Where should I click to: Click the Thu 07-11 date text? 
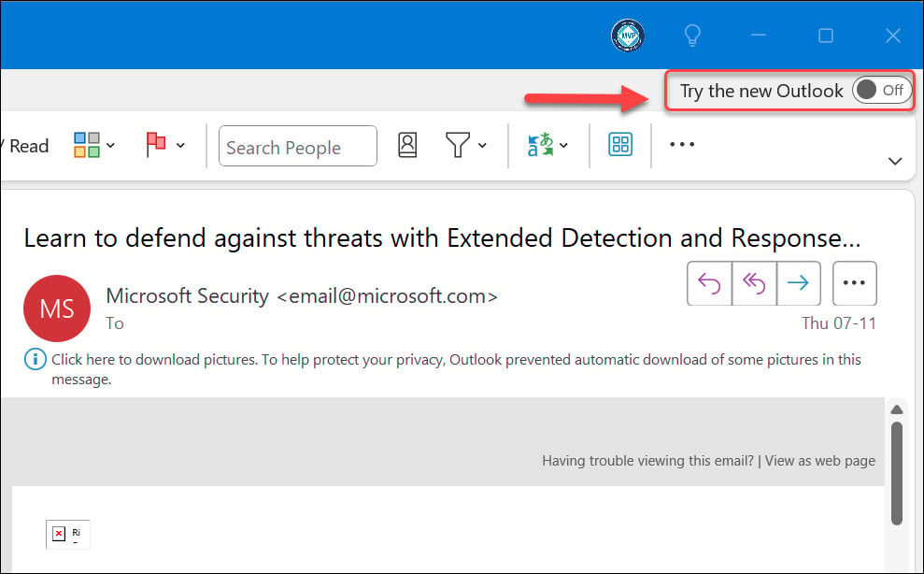pos(839,323)
